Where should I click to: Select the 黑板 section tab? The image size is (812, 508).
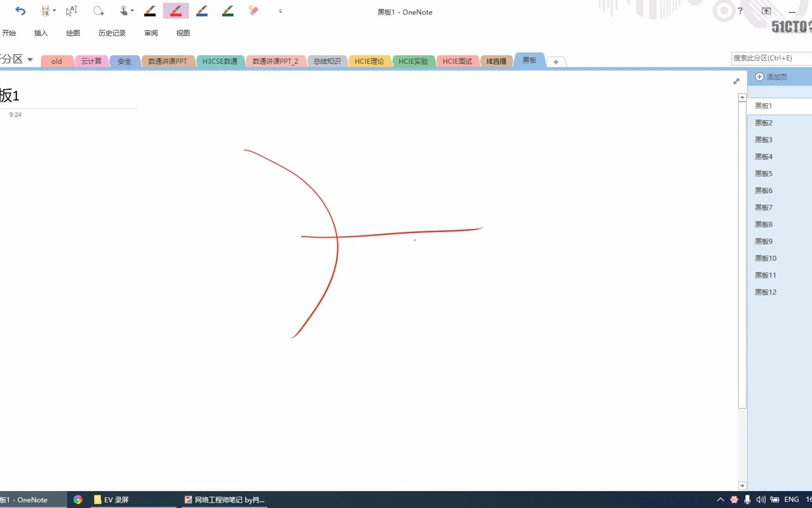point(530,60)
